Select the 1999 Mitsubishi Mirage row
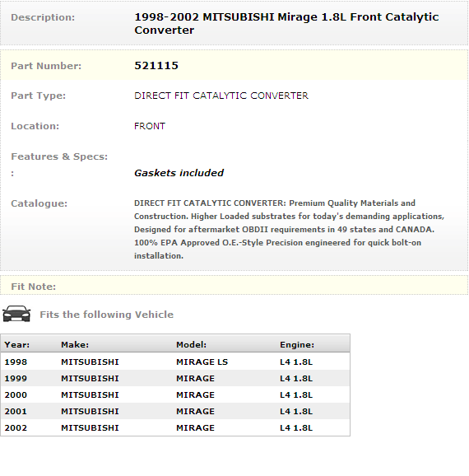This screenshot has height=476, width=469. [175, 378]
